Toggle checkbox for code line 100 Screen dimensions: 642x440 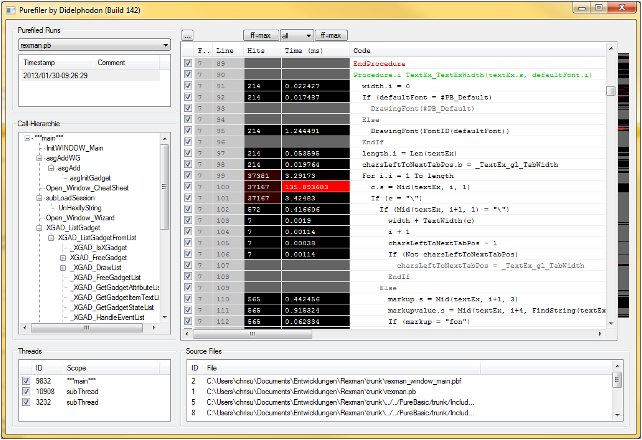(x=188, y=187)
